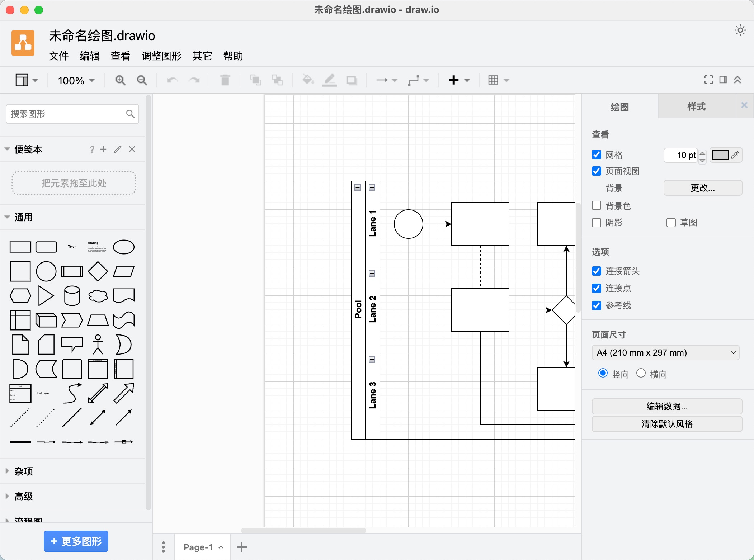Open the table insert dropdown

(x=499, y=80)
